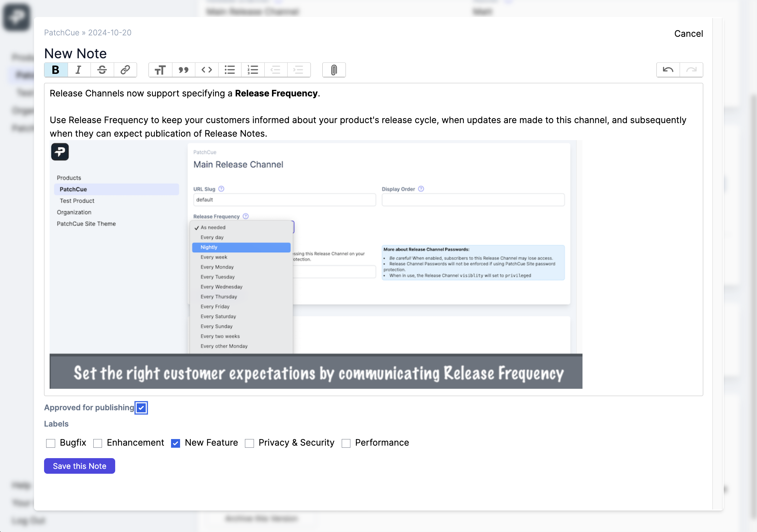Undo the last edit
The width and height of the screenshot is (757, 532).
668,70
